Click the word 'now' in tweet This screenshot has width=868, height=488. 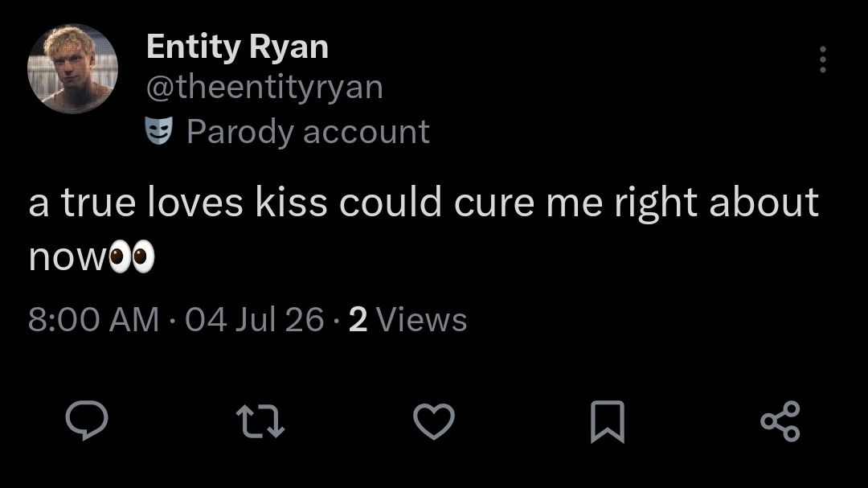click(x=68, y=258)
